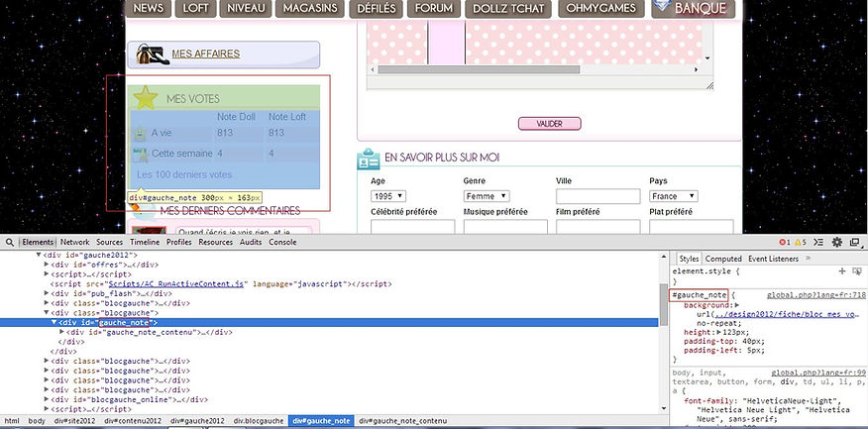Toggle element state pin icon in Styles

[857, 271]
